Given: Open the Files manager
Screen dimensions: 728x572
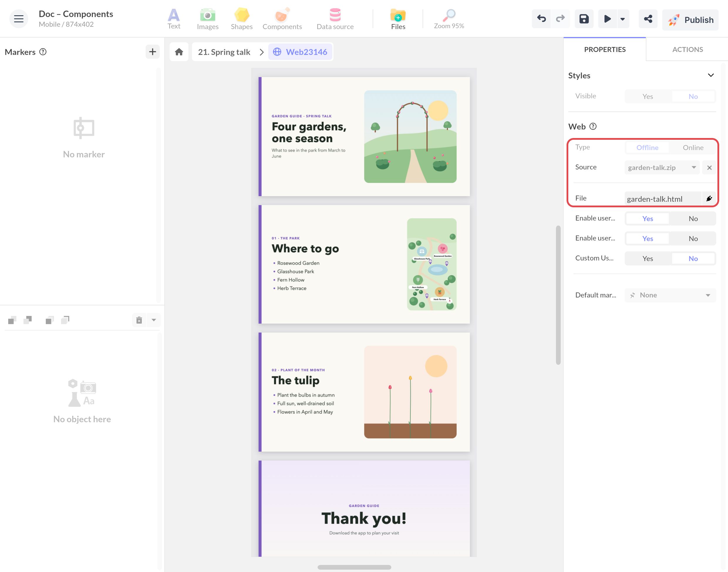Looking at the screenshot, I should tap(398, 19).
